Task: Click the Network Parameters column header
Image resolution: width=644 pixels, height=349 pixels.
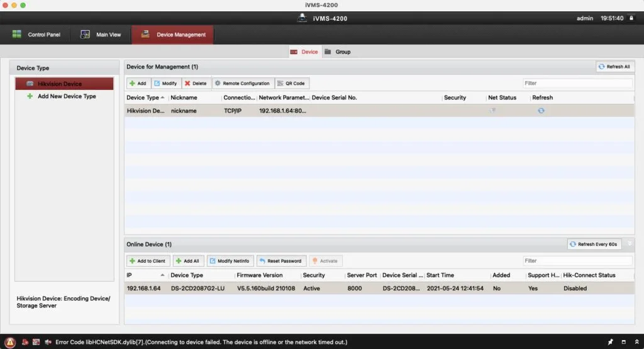Action: 284,97
